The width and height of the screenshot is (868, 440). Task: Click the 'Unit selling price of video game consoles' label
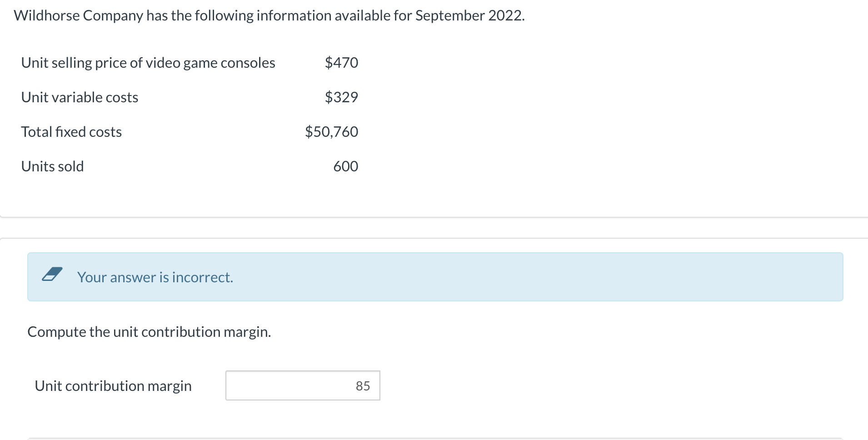click(x=148, y=63)
